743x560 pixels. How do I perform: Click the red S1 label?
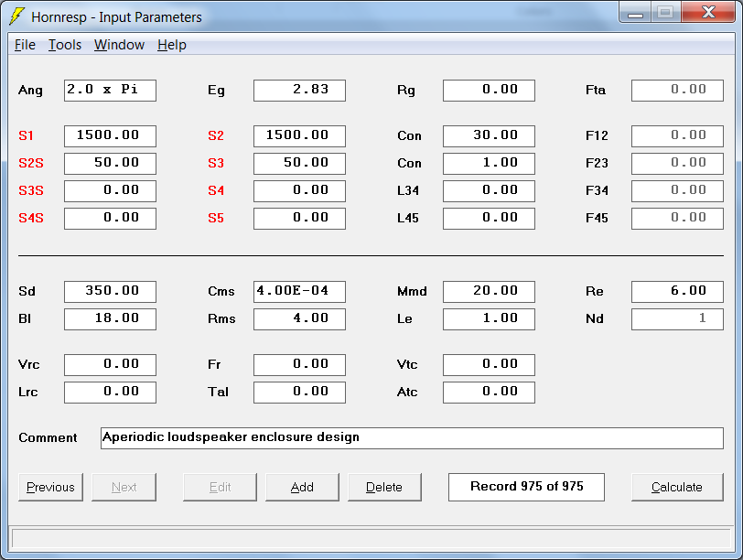click(x=26, y=136)
